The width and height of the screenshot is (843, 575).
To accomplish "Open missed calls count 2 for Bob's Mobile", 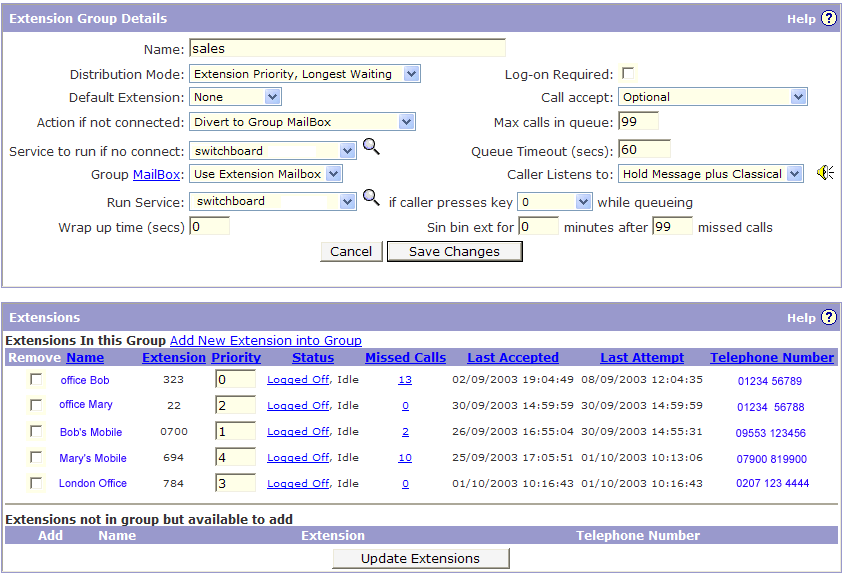I will [x=405, y=432].
